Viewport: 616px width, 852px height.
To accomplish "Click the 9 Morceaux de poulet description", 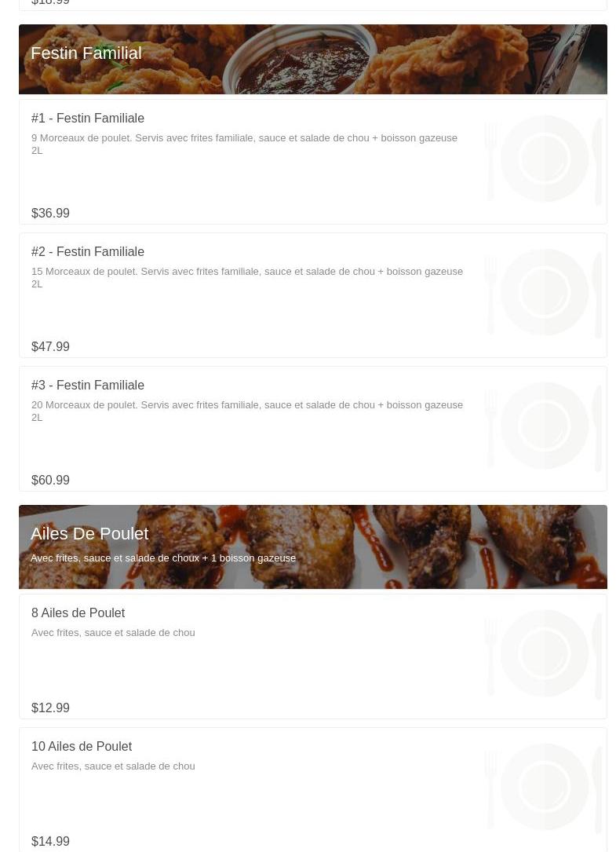I will 245,144.
